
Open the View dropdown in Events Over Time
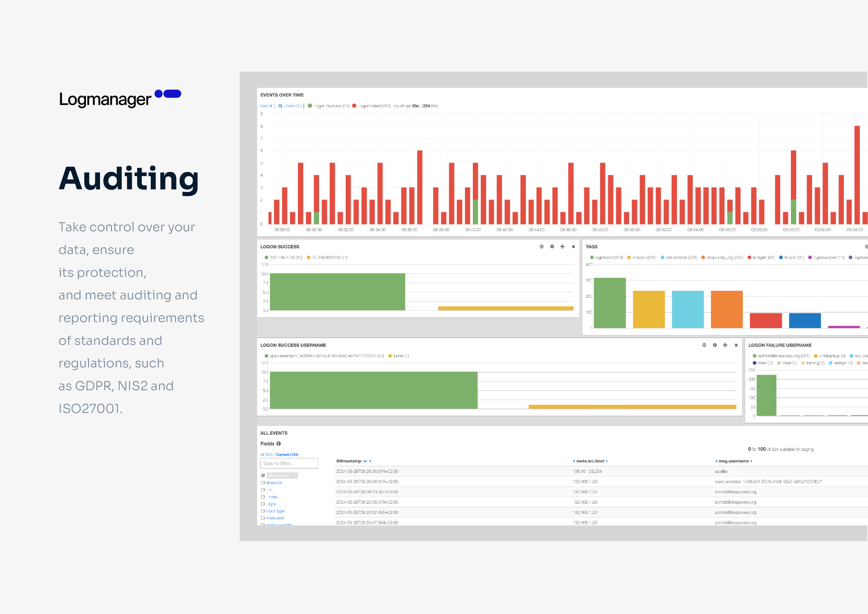266,106
